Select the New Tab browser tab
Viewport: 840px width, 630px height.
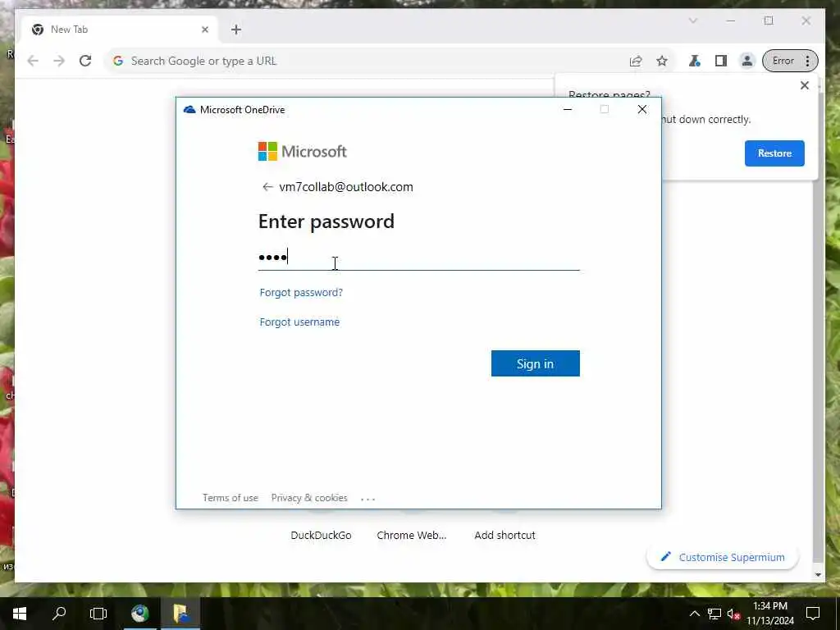(118, 30)
